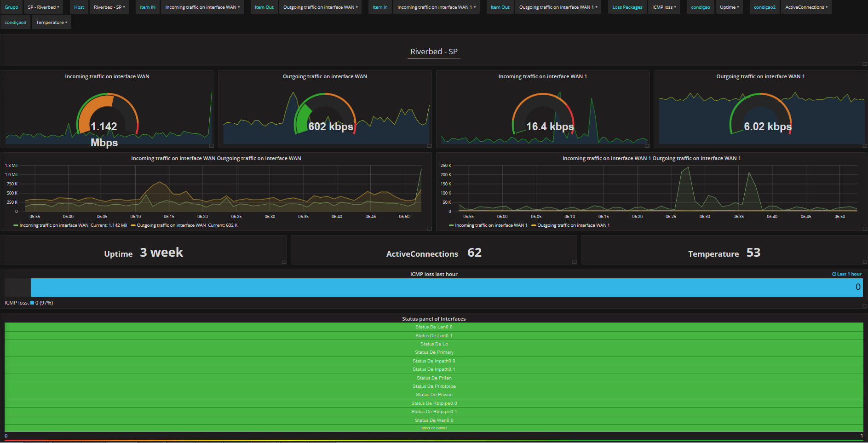This screenshot has width=868, height=443.
Task: Expand the Incoming traffic on interface WAN variable dropdown
Action: point(203,7)
